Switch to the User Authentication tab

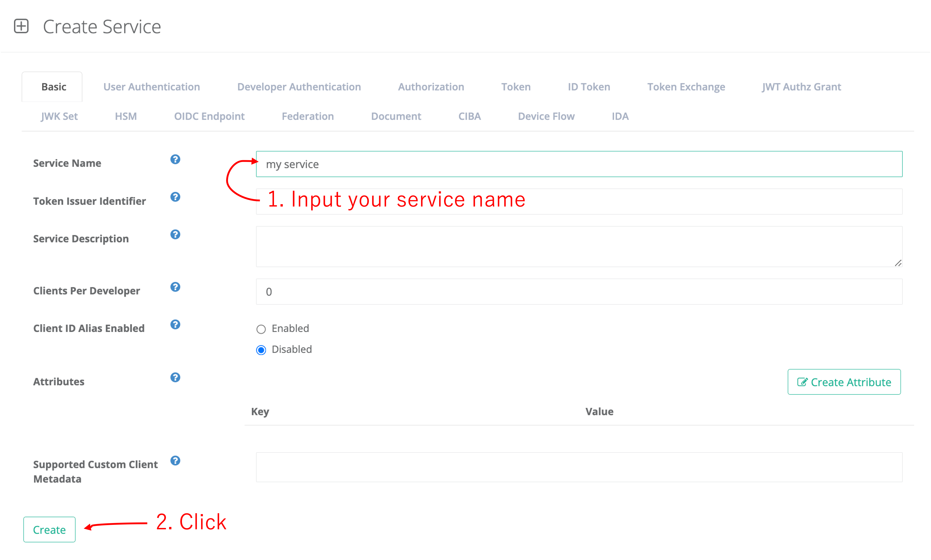152,87
